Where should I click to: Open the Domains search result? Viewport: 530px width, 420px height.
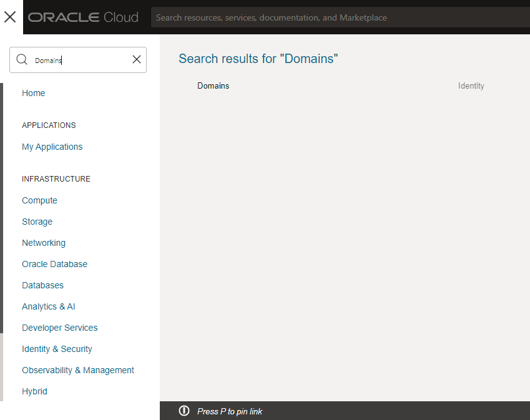[x=213, y=86]
